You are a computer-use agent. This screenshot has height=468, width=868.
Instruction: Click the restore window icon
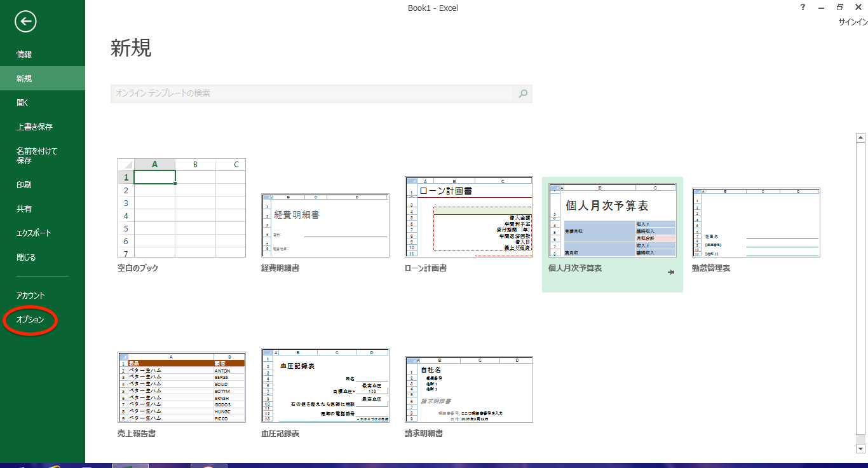click(839, 8)
